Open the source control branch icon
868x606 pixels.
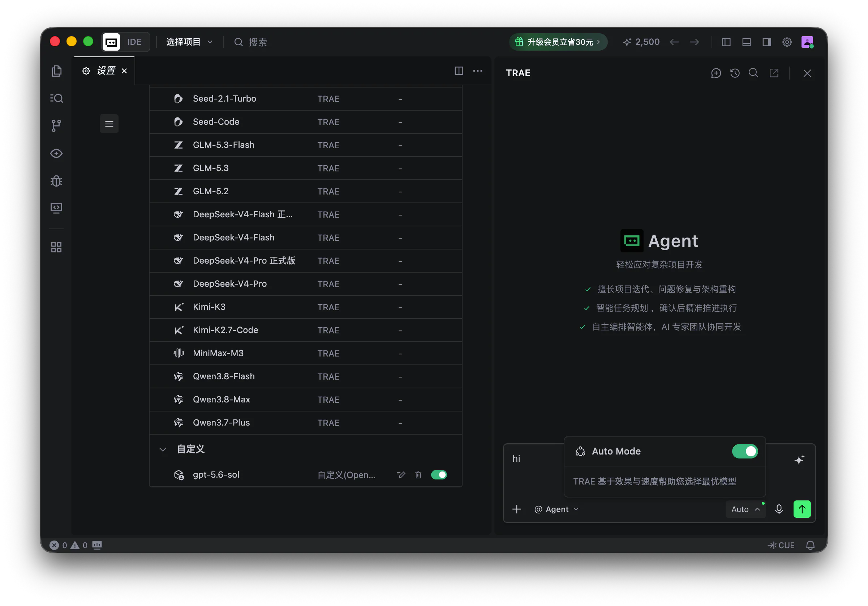[56, 125]
